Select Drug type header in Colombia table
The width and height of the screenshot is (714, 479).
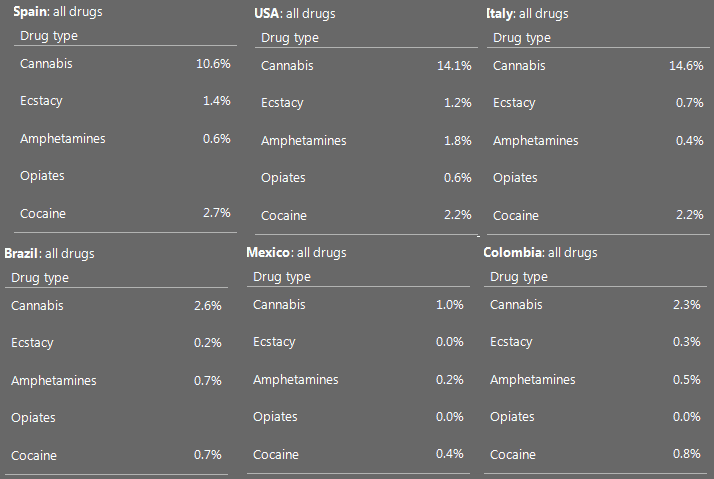519,277
